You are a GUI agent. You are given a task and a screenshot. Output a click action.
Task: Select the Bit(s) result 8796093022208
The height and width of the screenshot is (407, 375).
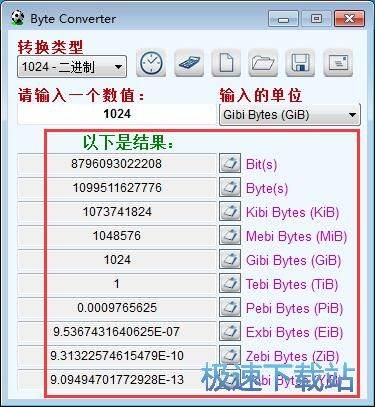pyautogui.click(x=117, y=164)
